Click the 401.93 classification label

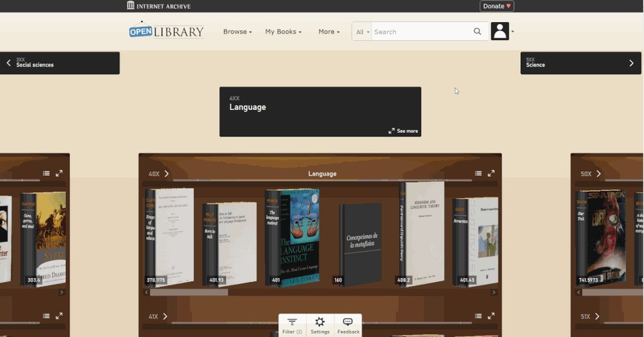pyautogui.click(x=216, y=280)
